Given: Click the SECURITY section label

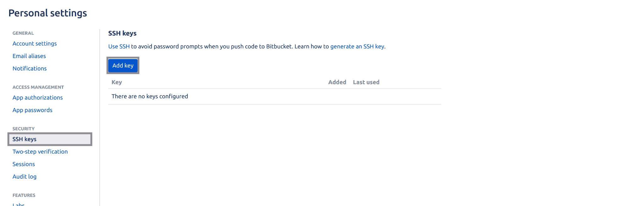Looking at the screenshot, I should click(23, 128).
